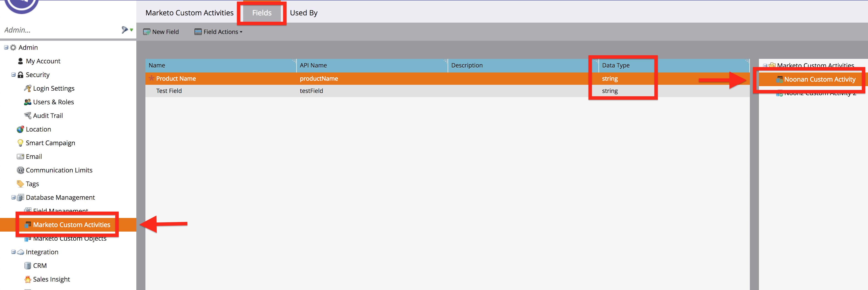Select the Location admin icon
The width and height of the screenshot is (868, 290).
(x=20, y=129)
